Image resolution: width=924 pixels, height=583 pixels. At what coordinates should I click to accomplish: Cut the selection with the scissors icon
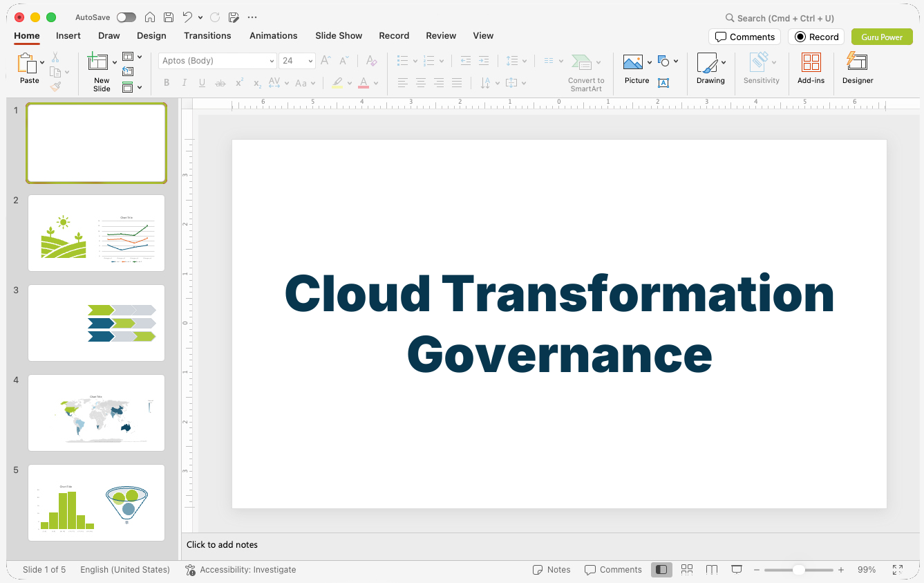[x=55, y=57]
